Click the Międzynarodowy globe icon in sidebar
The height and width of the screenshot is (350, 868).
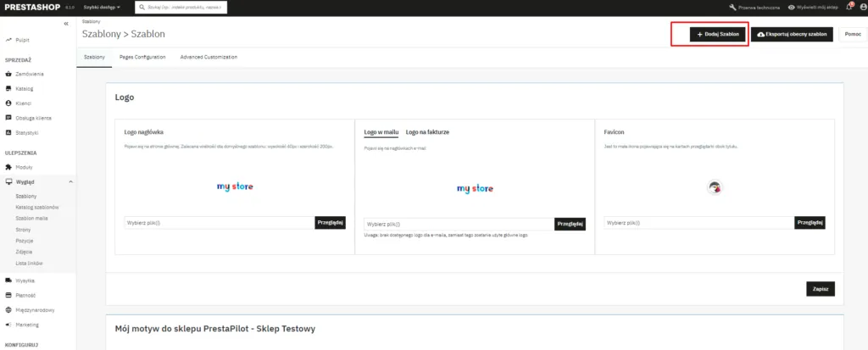tap(8, 309)
